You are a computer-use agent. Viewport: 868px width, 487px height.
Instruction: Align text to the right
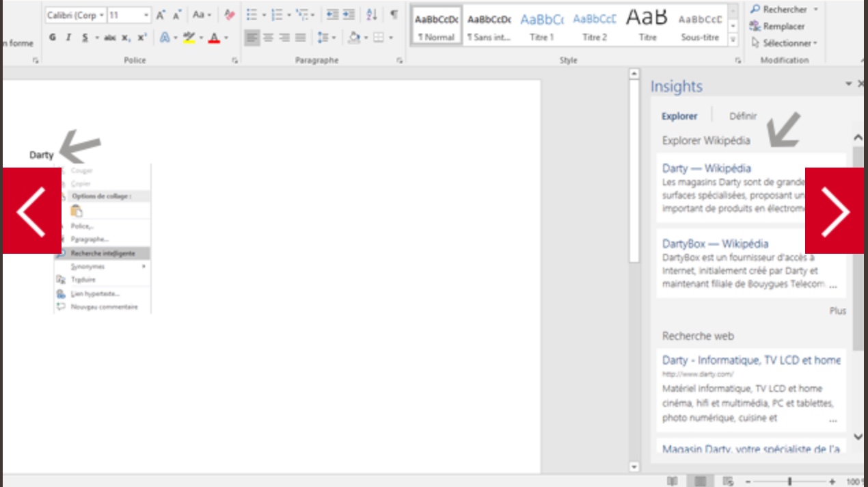click(284, 38)
